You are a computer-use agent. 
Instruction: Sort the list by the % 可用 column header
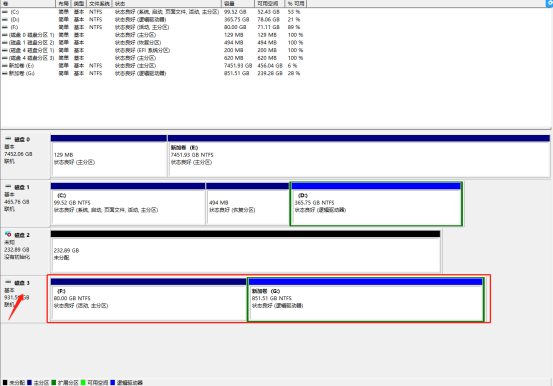pos(296,4)
